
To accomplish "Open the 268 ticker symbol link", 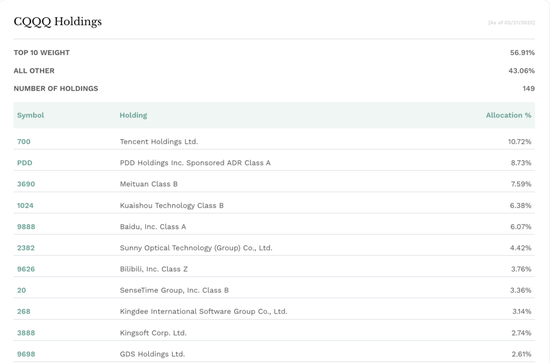I will [x=24, y=311].
